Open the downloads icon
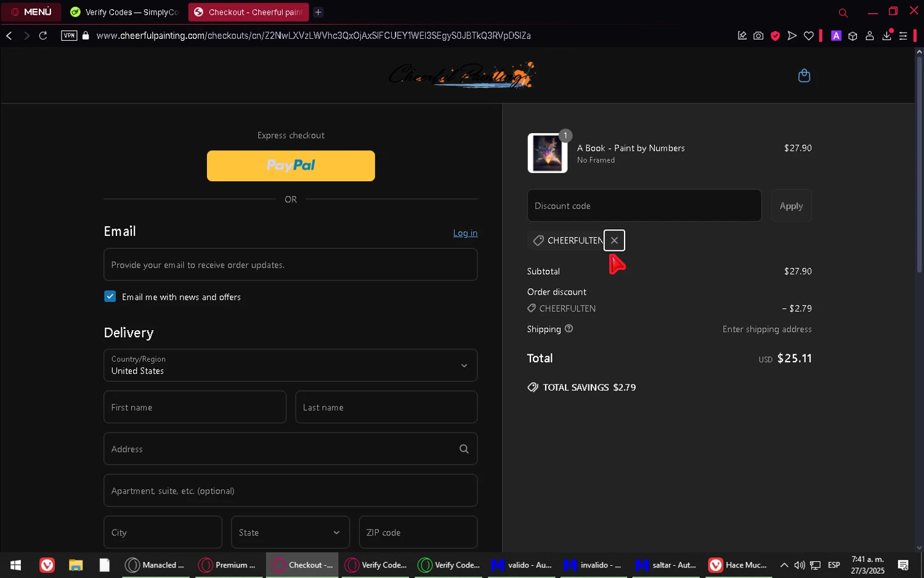Image resolution: width=924 pixels, height=578 pixels. click(x=887, y=36)
